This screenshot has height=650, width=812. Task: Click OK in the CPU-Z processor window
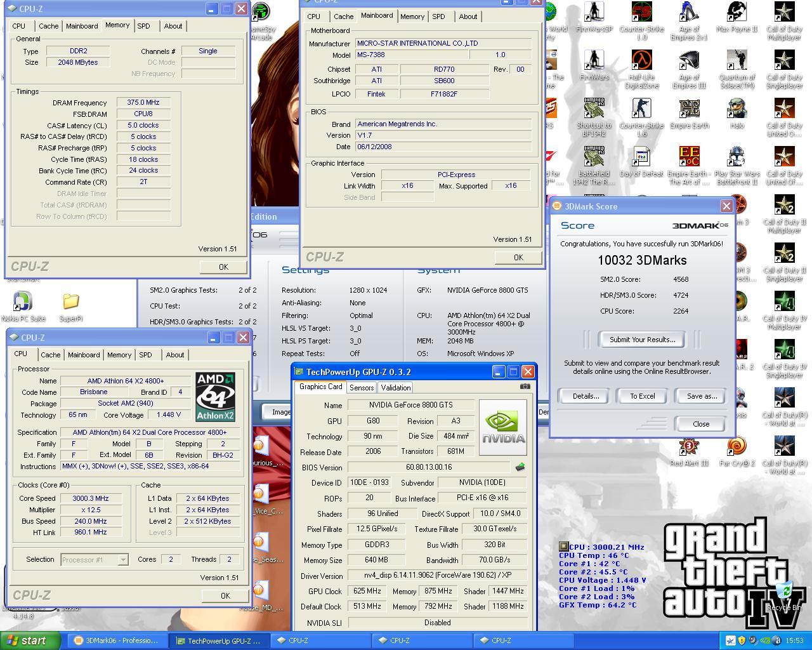(225, 595)
